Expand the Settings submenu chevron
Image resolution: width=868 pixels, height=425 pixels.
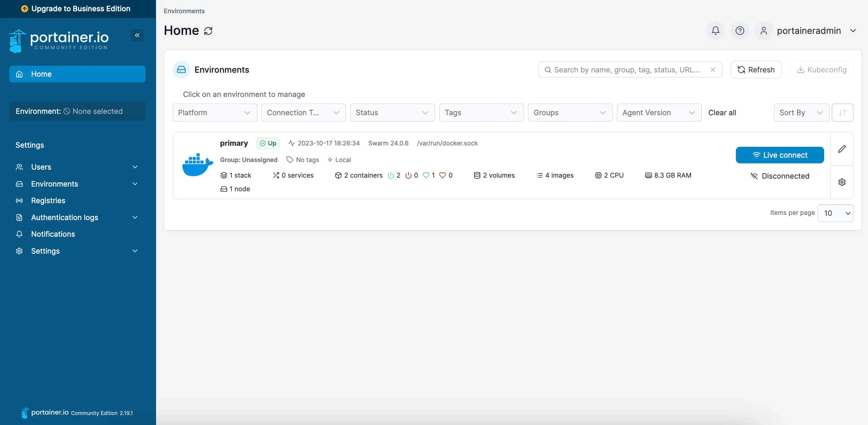[135, 251]
